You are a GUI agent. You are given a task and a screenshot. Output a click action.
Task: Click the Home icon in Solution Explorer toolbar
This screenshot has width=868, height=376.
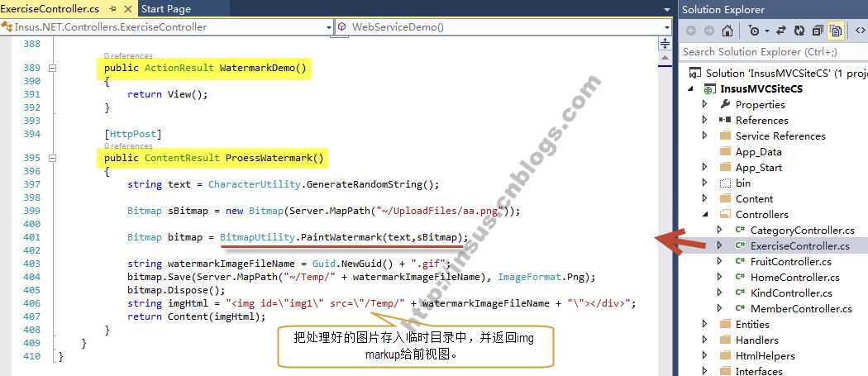(727, 31)
